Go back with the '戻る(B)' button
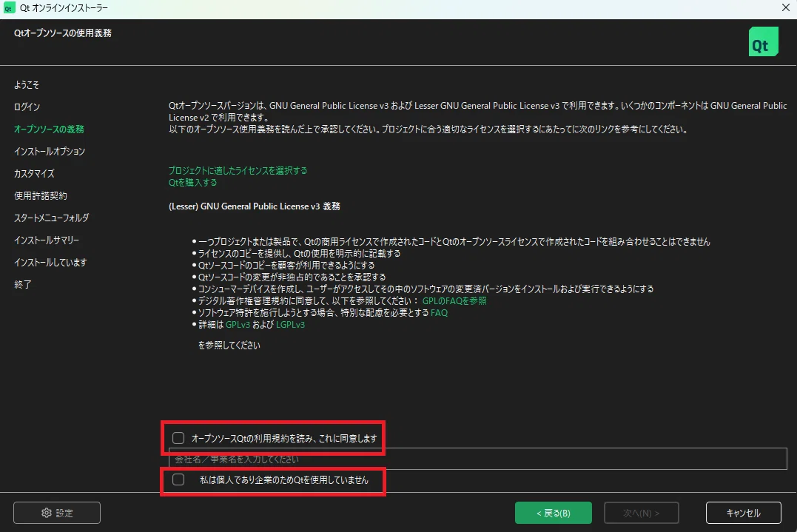The height and width of the screenshot is (532, 797). 553,513
